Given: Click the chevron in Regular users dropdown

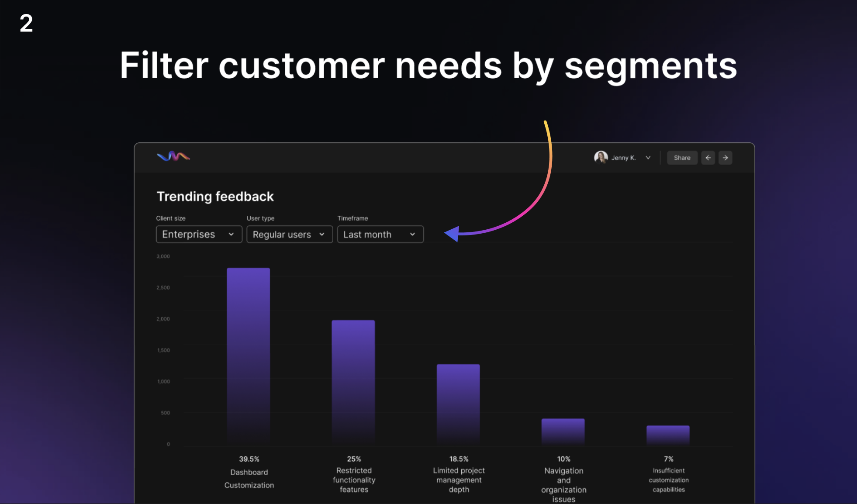Looking at the screenshot, I should point(322,235).
